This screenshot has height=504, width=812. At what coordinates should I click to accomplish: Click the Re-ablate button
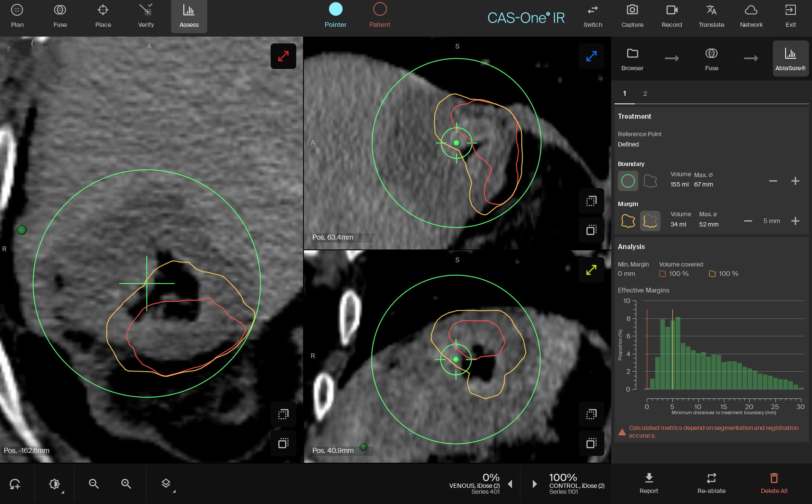coord(711,483)
